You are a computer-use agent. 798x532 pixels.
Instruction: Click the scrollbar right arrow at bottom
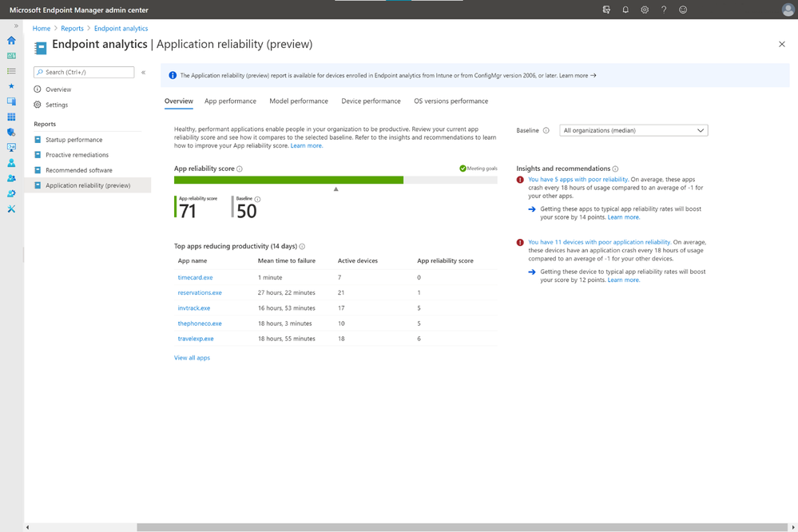point(793,527)
